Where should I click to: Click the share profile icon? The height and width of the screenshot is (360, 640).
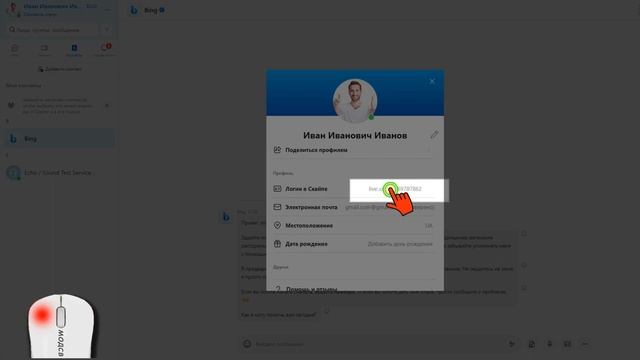coord(278,150)
